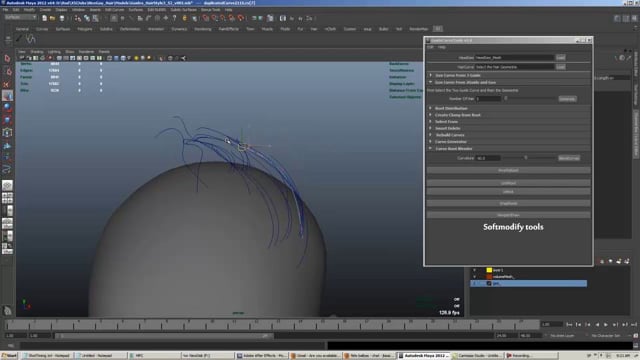Click the Generate button
Screen dimensions: 640x360
coord(567,99)
